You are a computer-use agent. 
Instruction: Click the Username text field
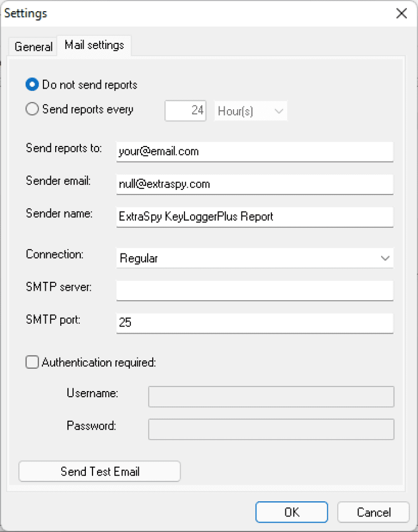click(271, 397)
